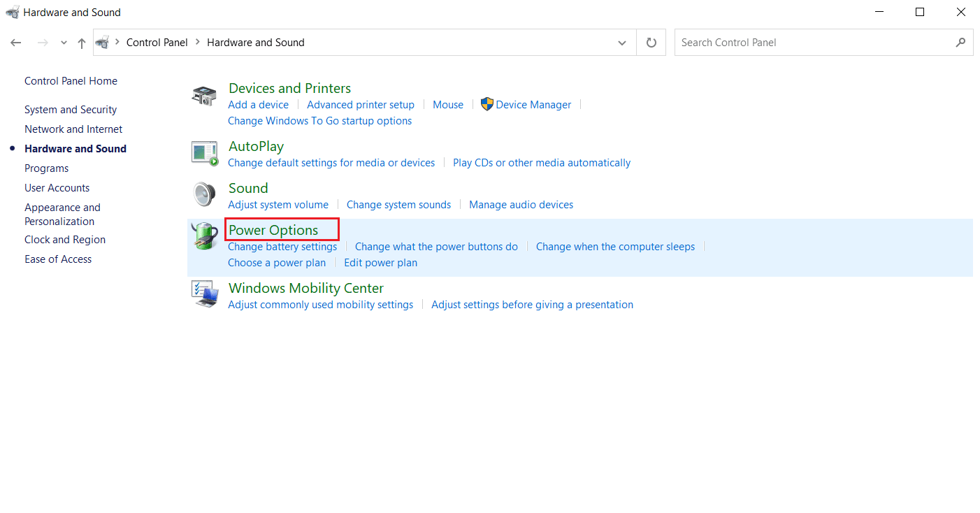Viewport: 980px width, 513px height.
Task: Open User Accounts category
Action: coord(57,188)
